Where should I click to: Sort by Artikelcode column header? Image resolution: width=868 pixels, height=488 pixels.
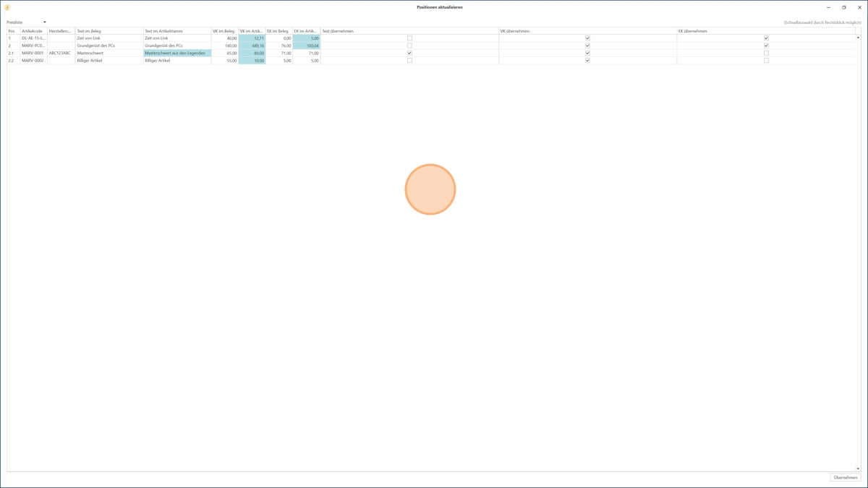[x=33, y=31]
